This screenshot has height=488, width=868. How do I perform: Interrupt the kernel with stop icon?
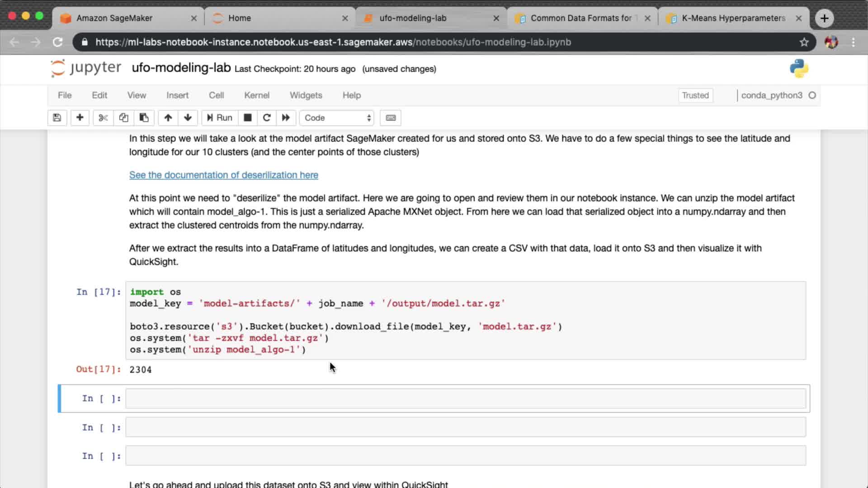247,118
